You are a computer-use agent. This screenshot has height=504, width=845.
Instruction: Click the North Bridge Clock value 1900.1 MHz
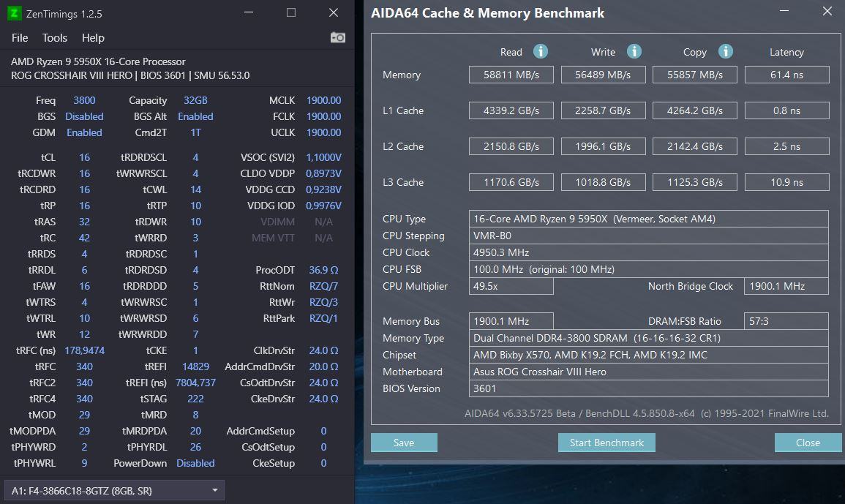point(786,286)
